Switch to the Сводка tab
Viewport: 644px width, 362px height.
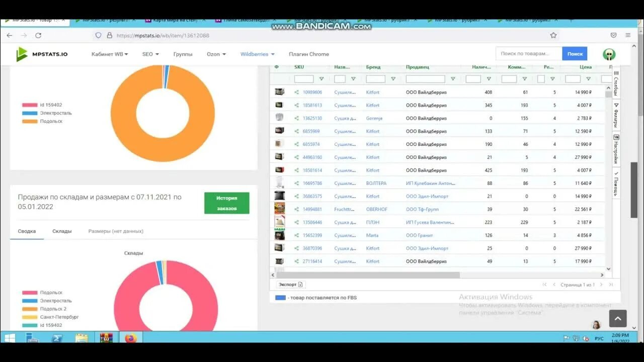pyautogui.click(x=27, y=231)
